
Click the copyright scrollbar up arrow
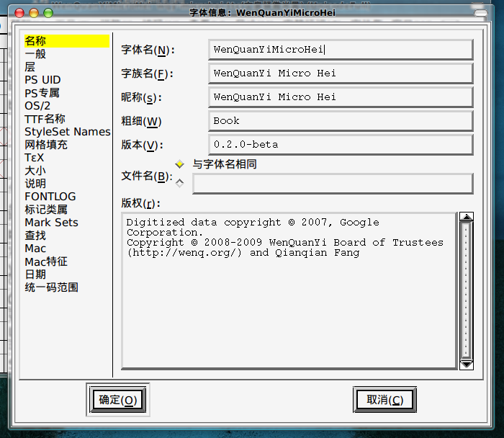[x=467, y=217]
